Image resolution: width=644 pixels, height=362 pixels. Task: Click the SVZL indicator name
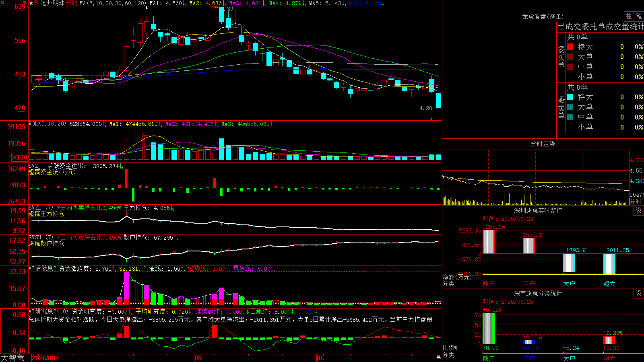35,208
